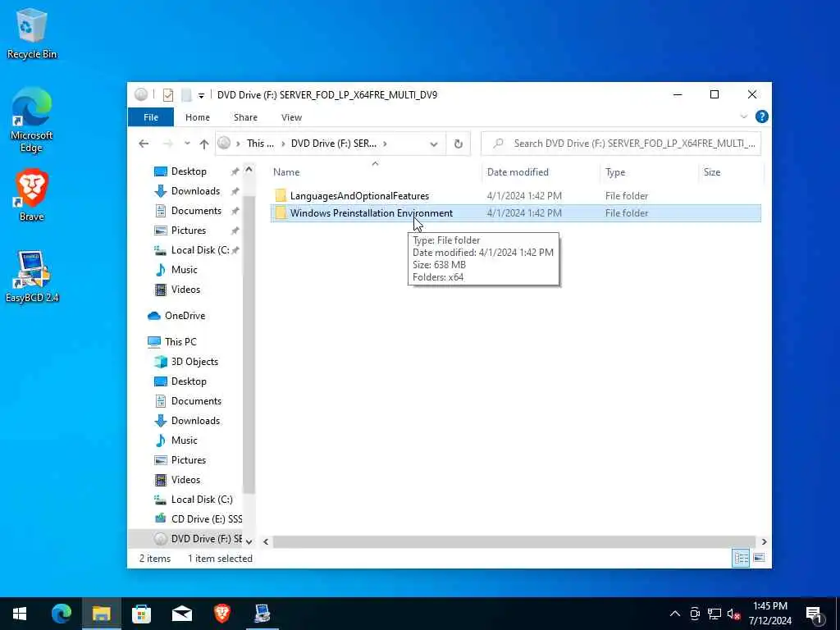This screenshot has height=630, width=840.
Task: Select DVD Drive (F:) in navigation pane
Action: (x=206, y=538)
